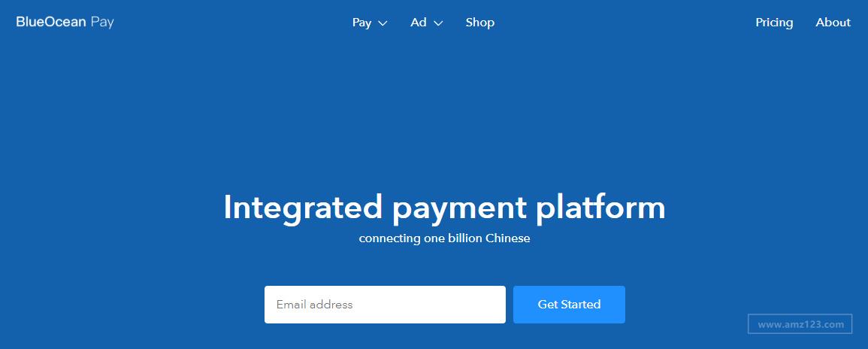868x349 pixels.
Task: Click the 'connecting one billion Chinese' subtitle
Action: pos(444,238)
